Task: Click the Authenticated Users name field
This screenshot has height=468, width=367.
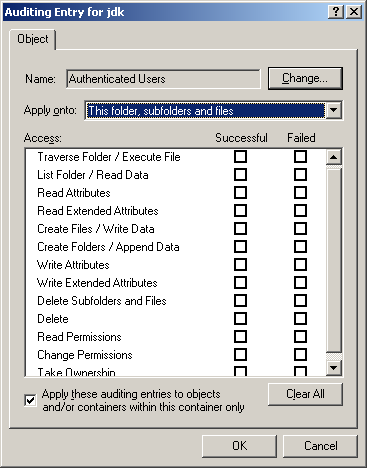Action: tap(163, 79)
